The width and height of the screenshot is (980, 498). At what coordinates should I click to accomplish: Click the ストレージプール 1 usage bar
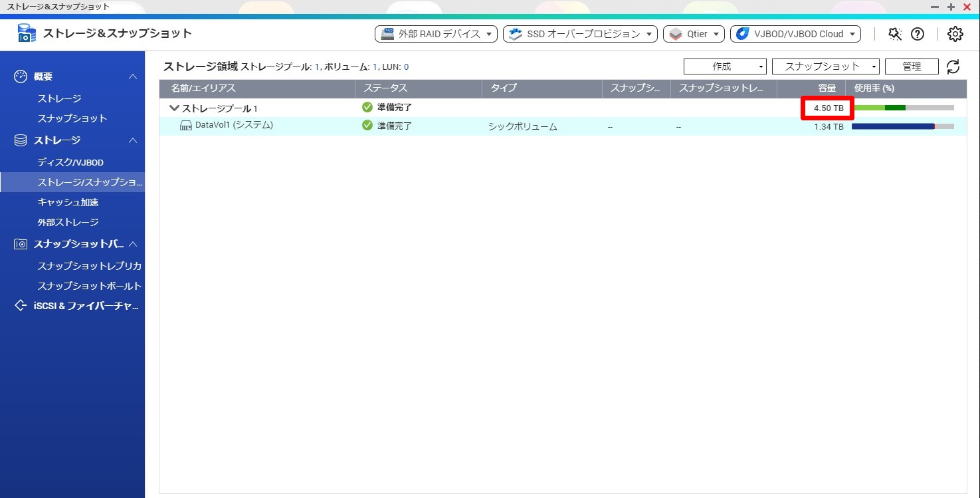904,108
